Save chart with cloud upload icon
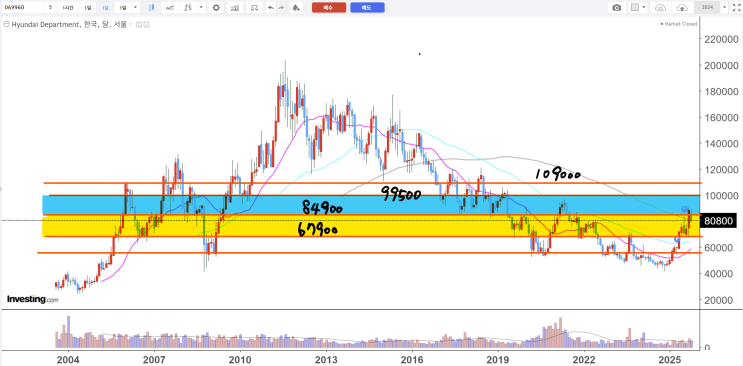743x366 pixels. [682, 8]
